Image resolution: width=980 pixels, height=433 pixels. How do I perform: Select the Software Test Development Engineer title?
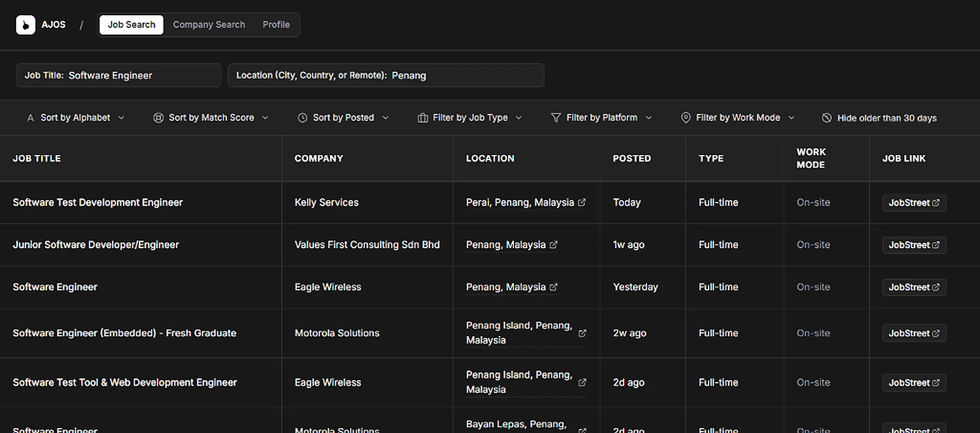pos(98,203)
